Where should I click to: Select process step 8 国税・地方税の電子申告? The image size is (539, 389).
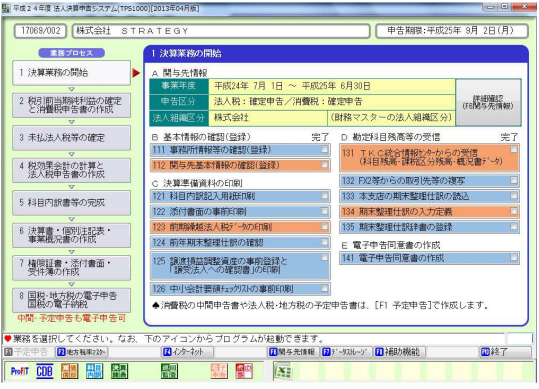[x=72, y=300]
